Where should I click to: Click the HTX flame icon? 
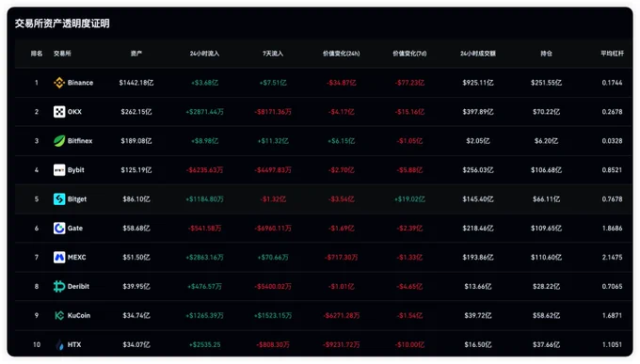[60, 345]
